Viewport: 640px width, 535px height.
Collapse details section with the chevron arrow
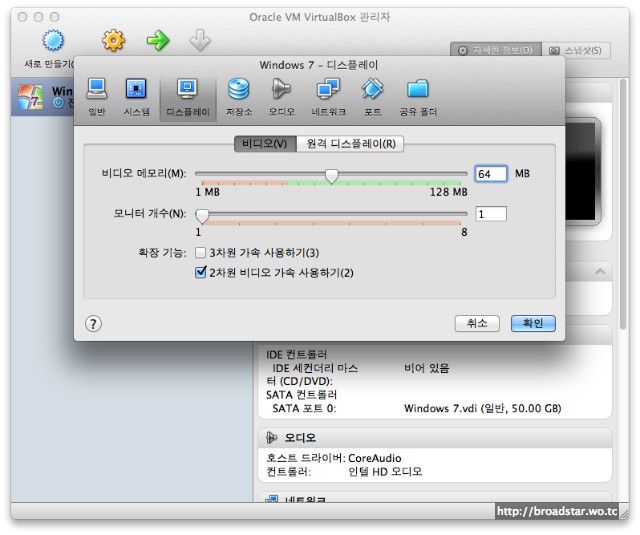(x=600, y=271)
